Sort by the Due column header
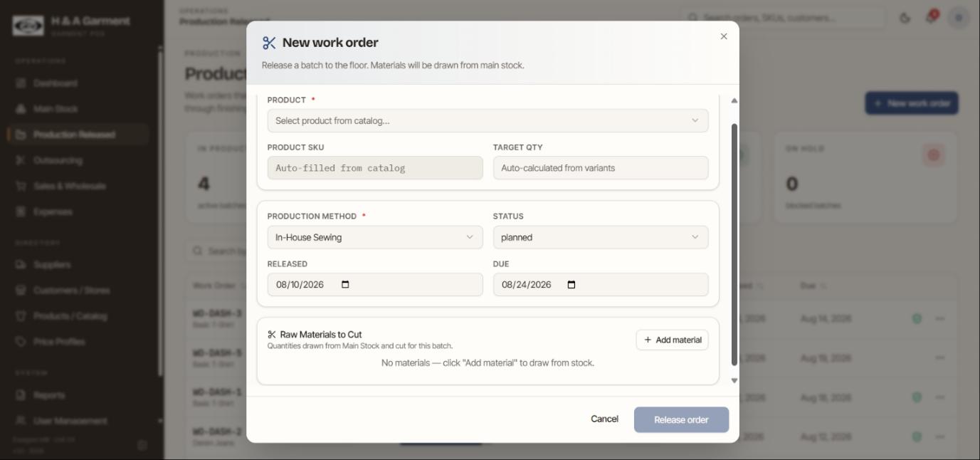This screenshot has height=460, width=980. [813, 286]
